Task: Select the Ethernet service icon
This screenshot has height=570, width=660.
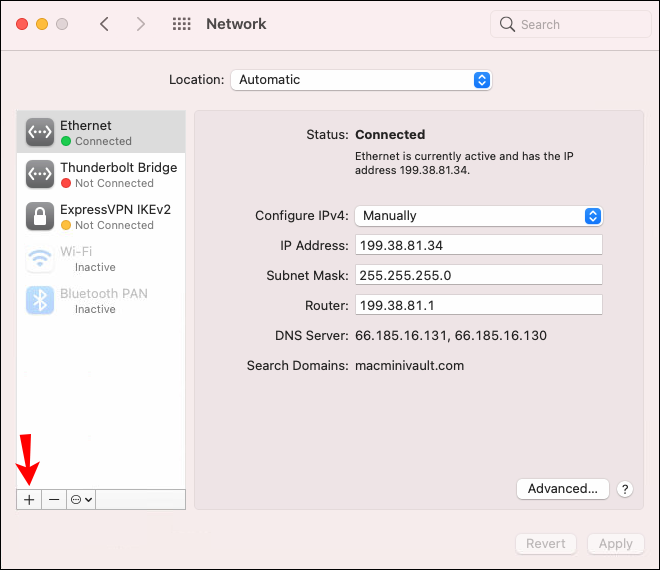Action: coord(40,132)
